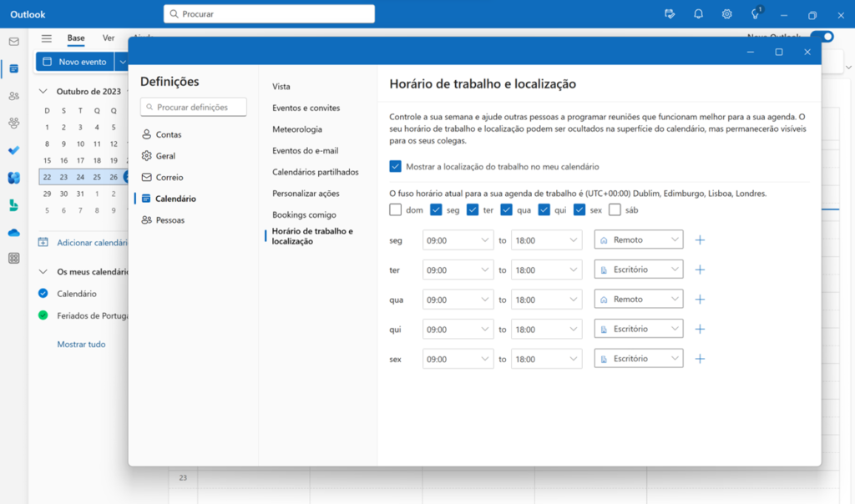Image resolution: width=855 pixels, height=504 pixels.
Task: Open ter start time dropdown
Action: click(x=458, y=270)
